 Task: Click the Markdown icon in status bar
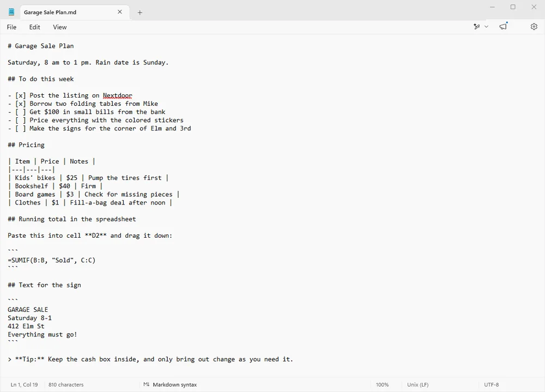click(x=146, y=384)
